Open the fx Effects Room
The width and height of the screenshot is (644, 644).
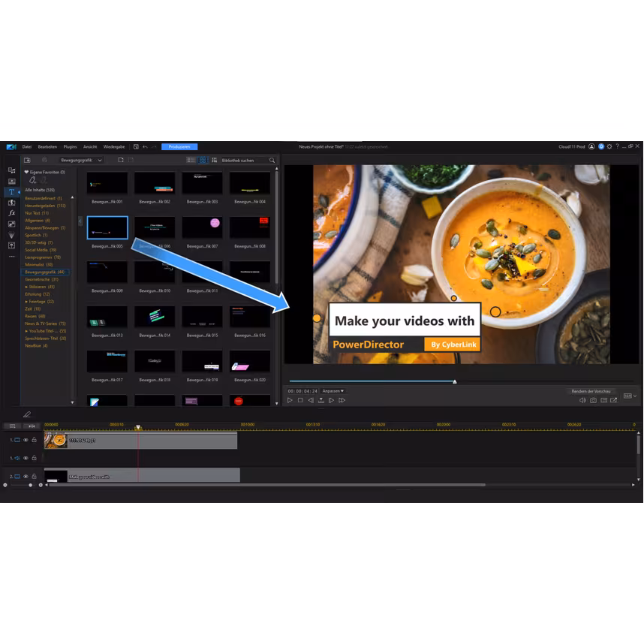point(11,213)
